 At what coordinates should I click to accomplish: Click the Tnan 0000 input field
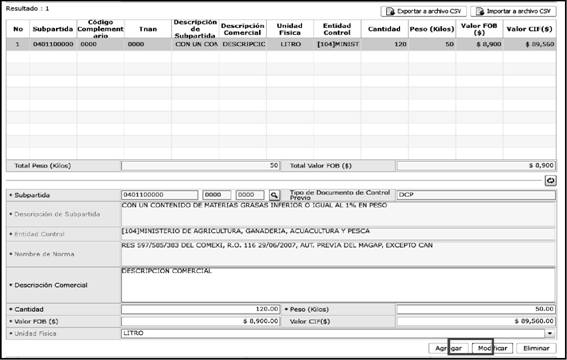pos(250,195)
